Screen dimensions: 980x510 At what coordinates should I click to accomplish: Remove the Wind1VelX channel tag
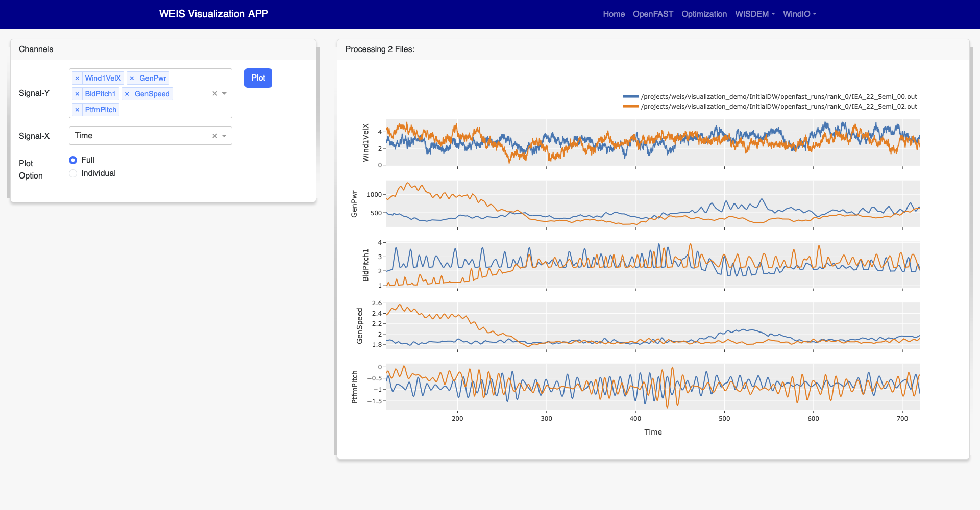tap(77, 78)
